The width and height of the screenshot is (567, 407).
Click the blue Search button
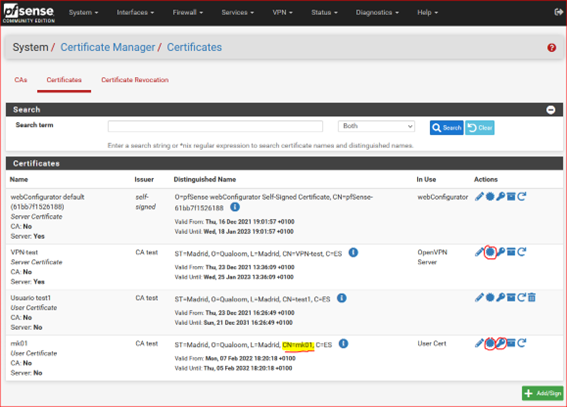pos(447,128)
